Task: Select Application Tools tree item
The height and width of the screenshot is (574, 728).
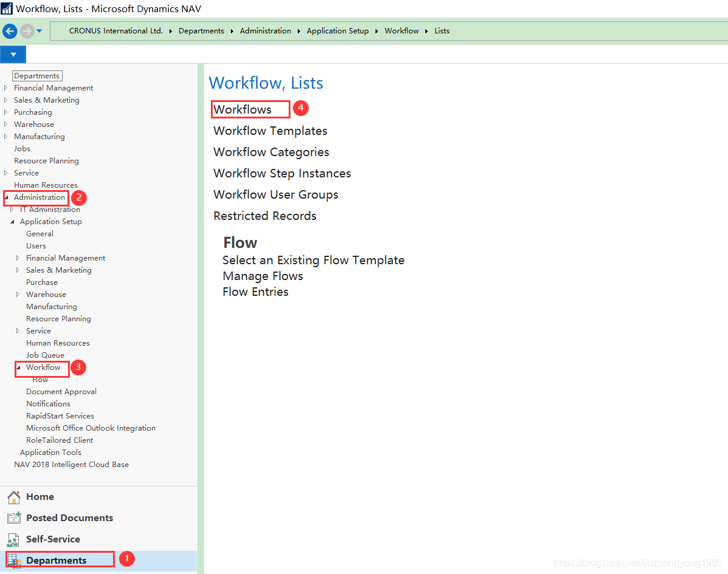Action: (x=50, y=452)
